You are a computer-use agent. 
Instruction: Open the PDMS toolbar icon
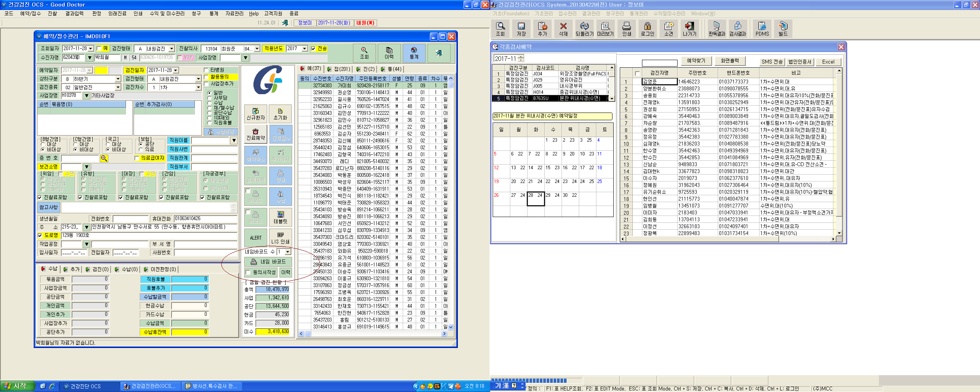[762, 29]
